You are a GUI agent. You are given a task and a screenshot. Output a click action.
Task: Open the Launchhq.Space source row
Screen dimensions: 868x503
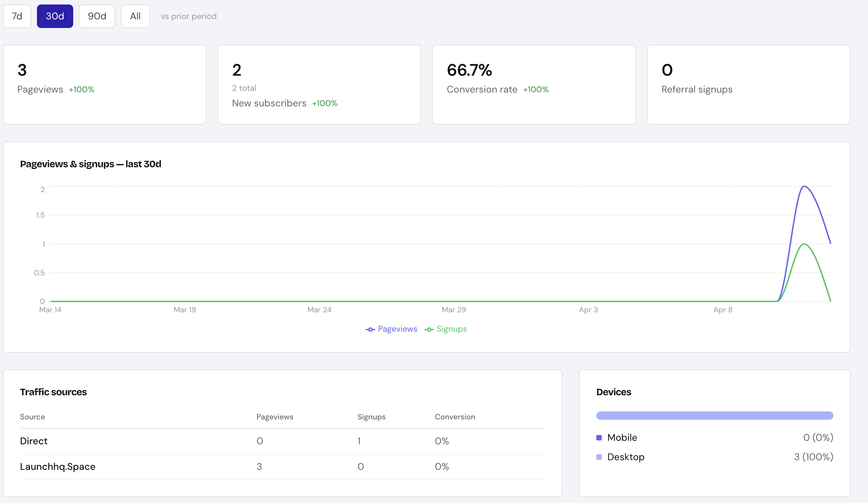click(58, 466)
